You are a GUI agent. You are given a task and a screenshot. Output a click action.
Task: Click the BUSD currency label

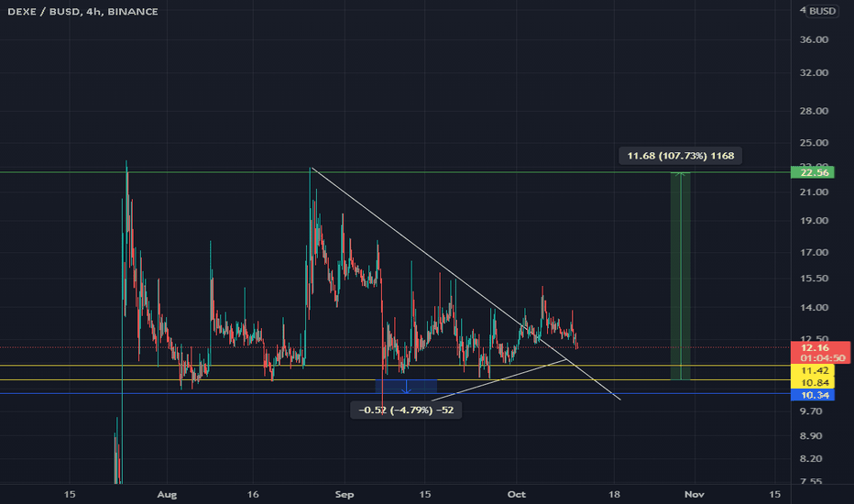[822, 11]
